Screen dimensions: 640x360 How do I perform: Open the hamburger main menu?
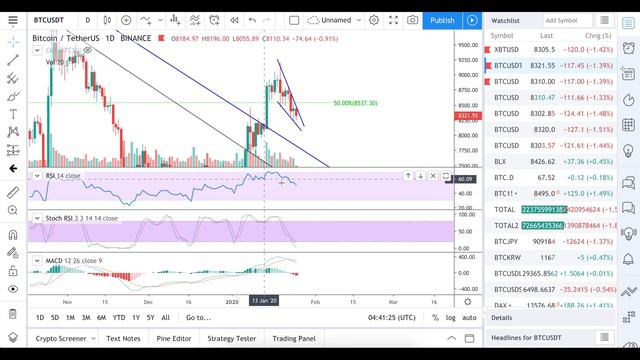(x=13, y=20)
